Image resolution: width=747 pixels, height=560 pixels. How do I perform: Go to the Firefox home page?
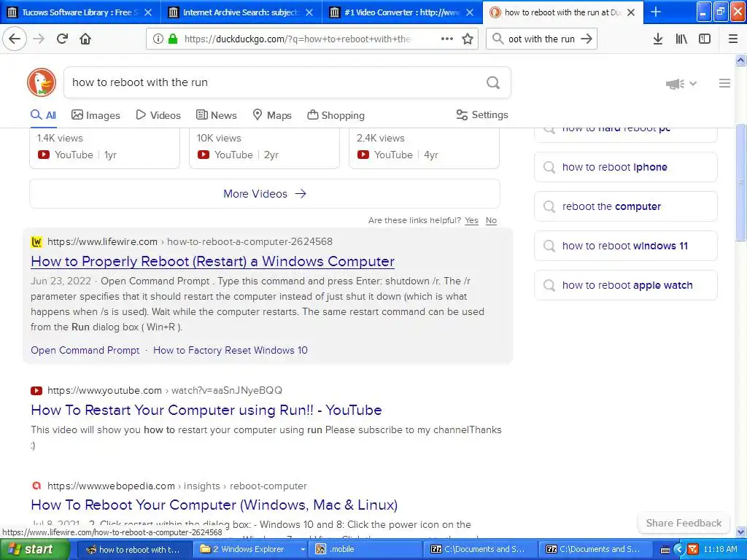(85, 39)
